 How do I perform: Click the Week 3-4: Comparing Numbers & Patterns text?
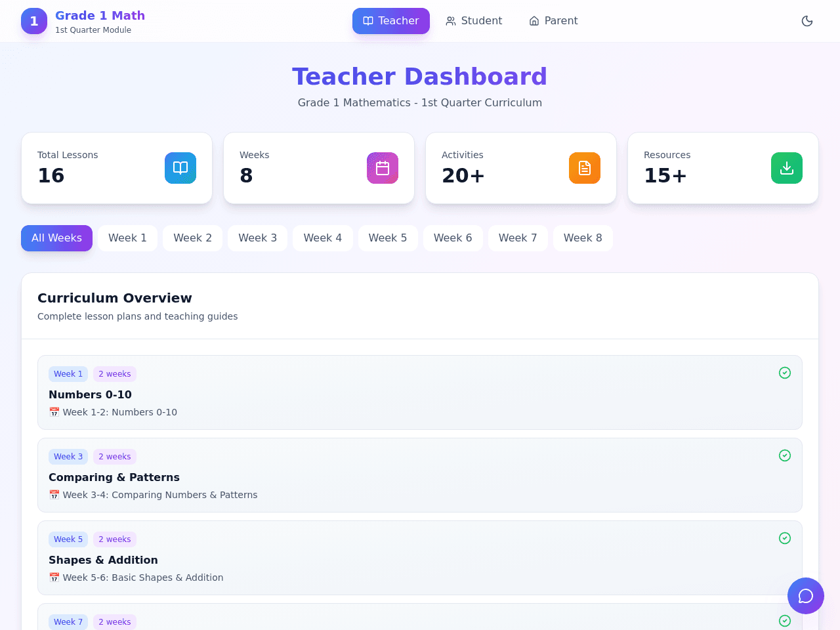pos(160,495)
